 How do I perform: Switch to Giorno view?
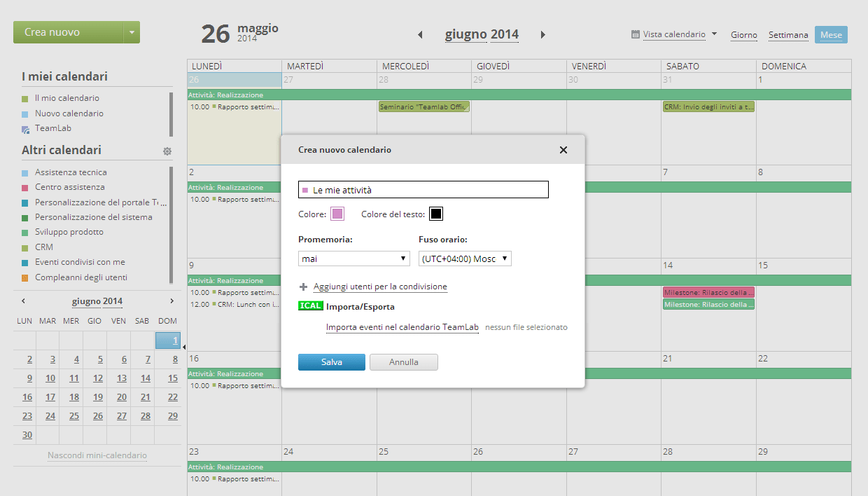tap(744, 35)
